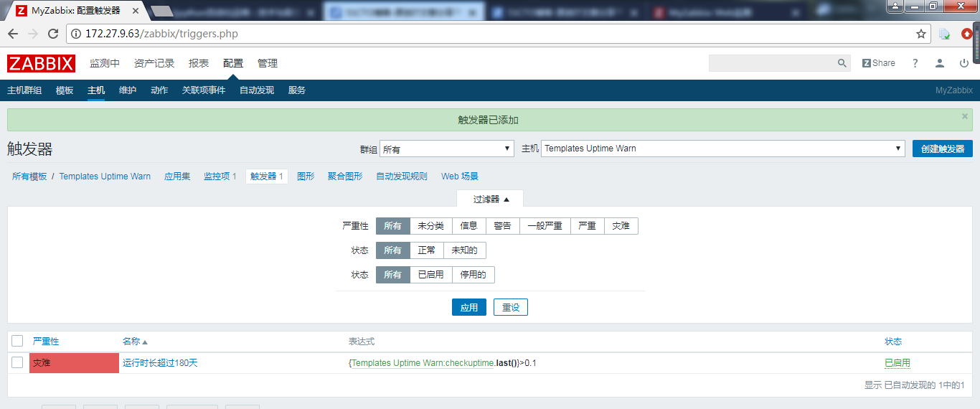Filter severity by 信息
Image resolution: width=980 pixels, height=409 pixels.
pos(469,226)
